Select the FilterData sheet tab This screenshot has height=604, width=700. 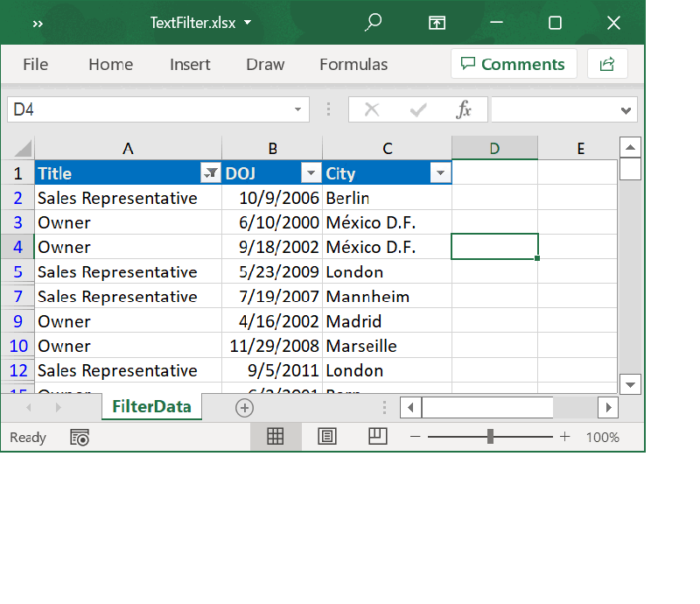tap(151, 407)
